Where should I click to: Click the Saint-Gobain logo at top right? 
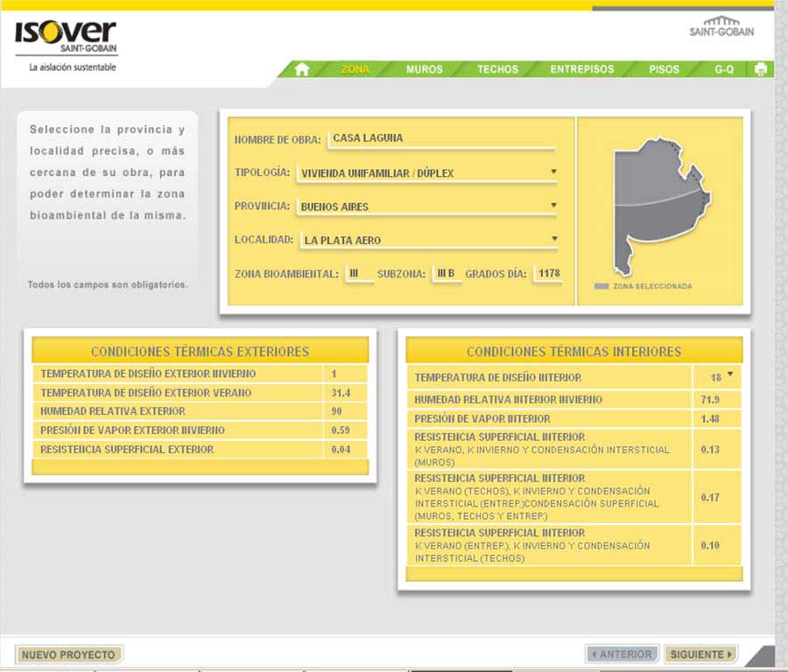point(721,27)
